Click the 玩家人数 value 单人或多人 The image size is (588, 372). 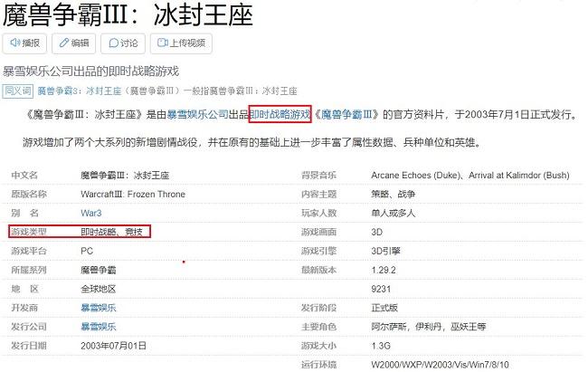393,213
